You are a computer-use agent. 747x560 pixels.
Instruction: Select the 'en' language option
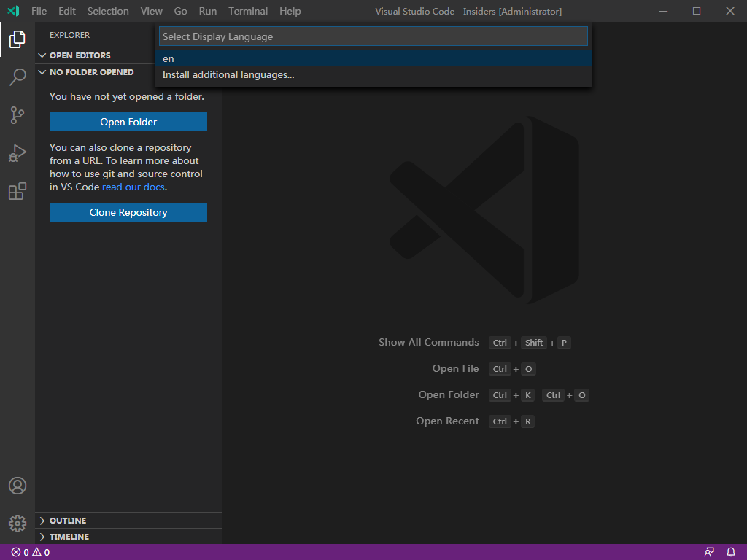tap(373, 58)
